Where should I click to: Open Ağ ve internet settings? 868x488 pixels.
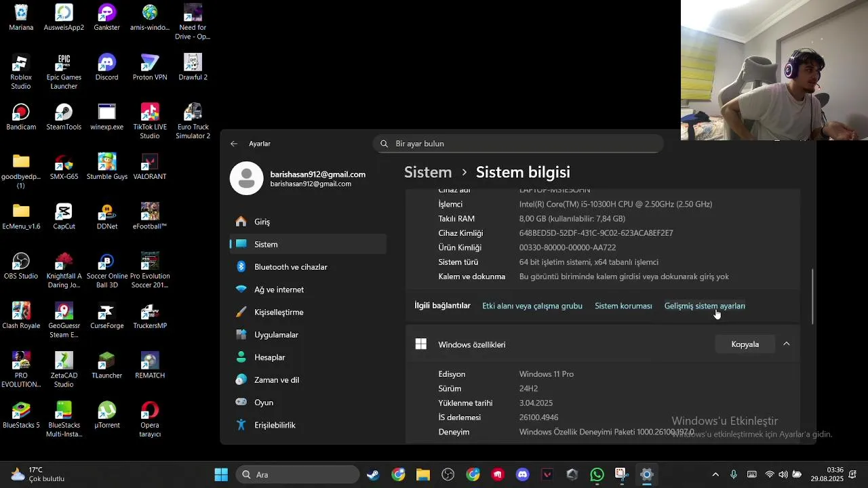pyautogui.click(x=308, y=289)
